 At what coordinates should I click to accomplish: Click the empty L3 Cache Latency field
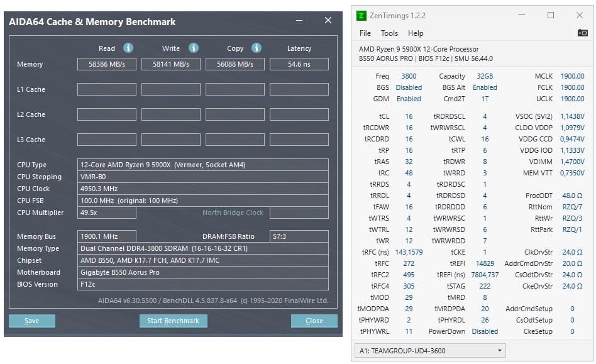coord(299,140)
